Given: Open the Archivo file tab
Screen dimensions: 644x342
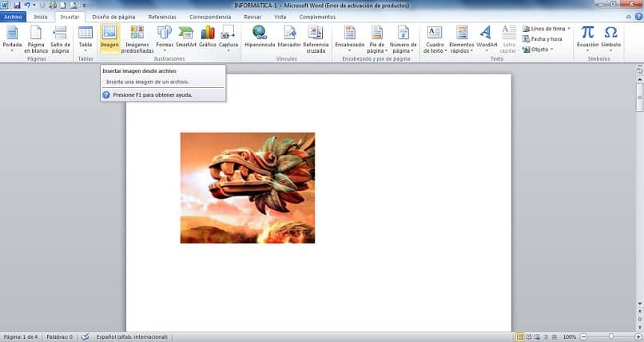Looking at the screenshot, I should click(13, 17).
